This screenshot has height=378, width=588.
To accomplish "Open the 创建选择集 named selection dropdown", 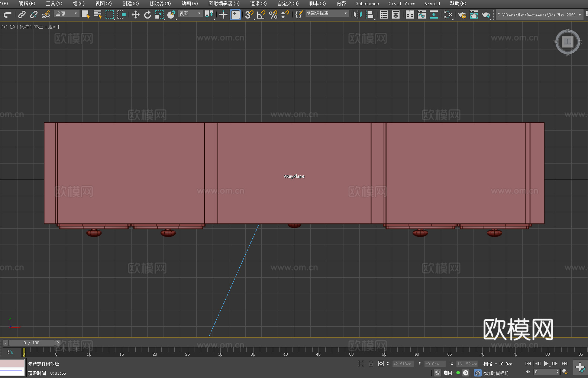I will [x=327, y=13].
